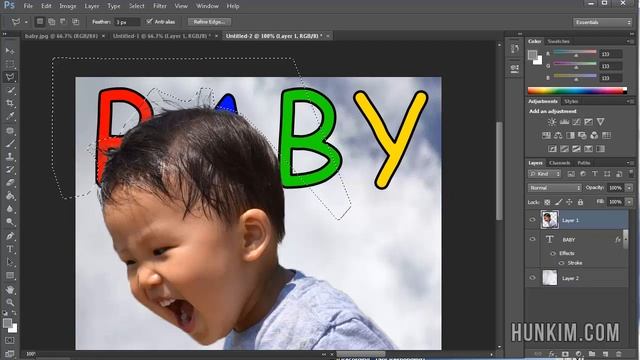Image resolution: width=640 pixels, height=360 pixels.
Task: Switch to the Channels tab
Action: pos(559,163)
